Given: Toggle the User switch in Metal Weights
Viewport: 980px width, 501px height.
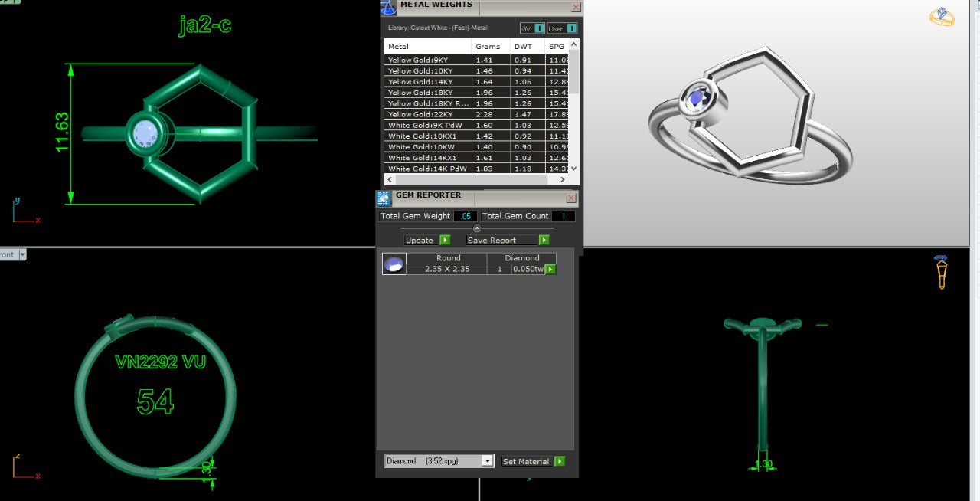Looking at the screenshot, I should click(x=572, y=28).
